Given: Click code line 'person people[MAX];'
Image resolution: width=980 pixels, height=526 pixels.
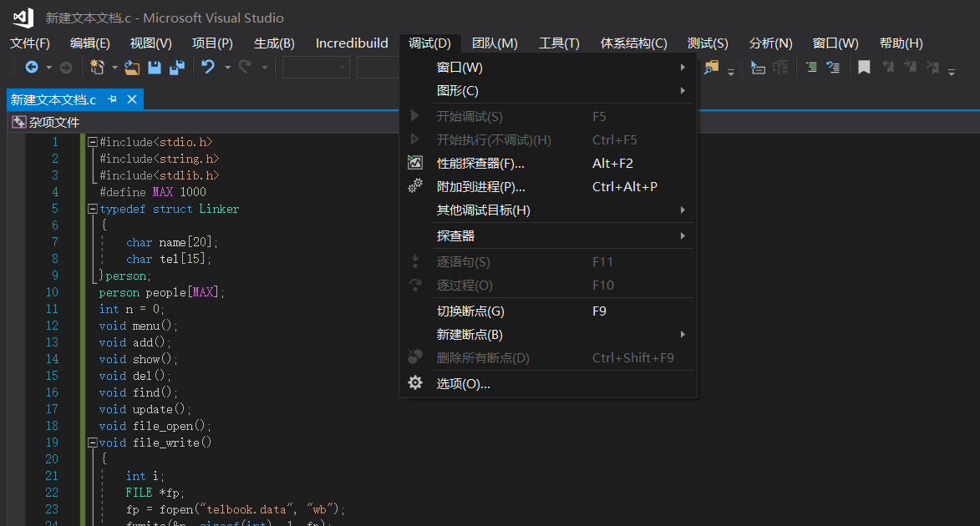Looking at the screenshot, I should click(x=161, y=292).
